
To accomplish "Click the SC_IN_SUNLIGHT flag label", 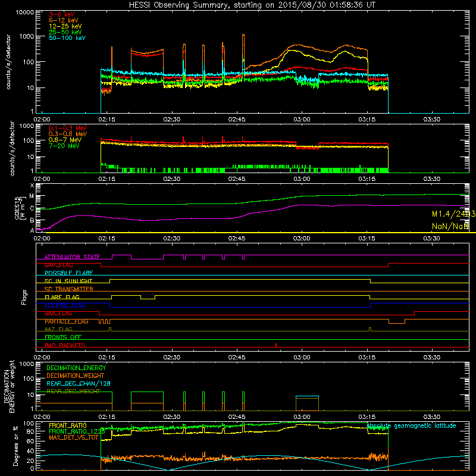I will [x=68, y=281].
